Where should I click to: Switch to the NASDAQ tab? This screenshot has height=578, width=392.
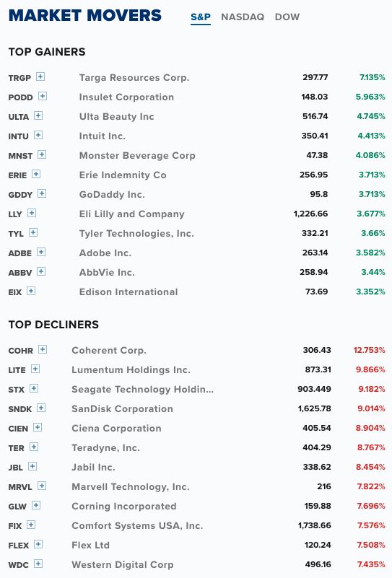243,17
